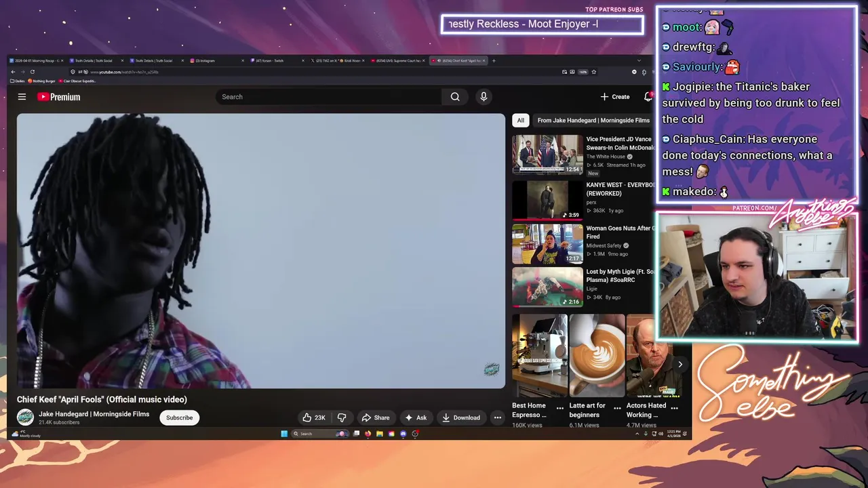868x488 pixels.
Task: Open Task View on taskbar
Action: pyautogui.click(x=356, y=434)
